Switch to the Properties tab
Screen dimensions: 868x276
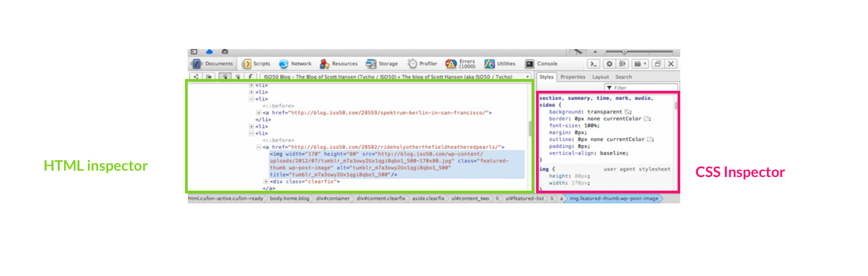coord(573,77)
